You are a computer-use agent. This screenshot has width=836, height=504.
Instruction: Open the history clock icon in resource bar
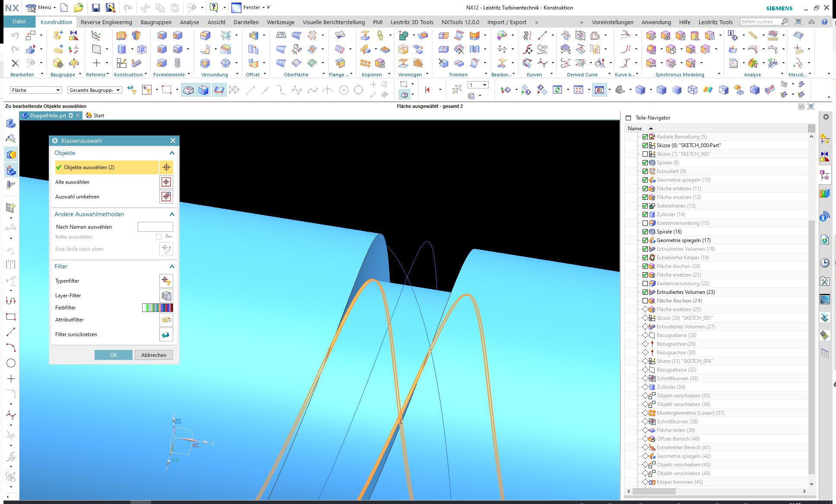825,262
